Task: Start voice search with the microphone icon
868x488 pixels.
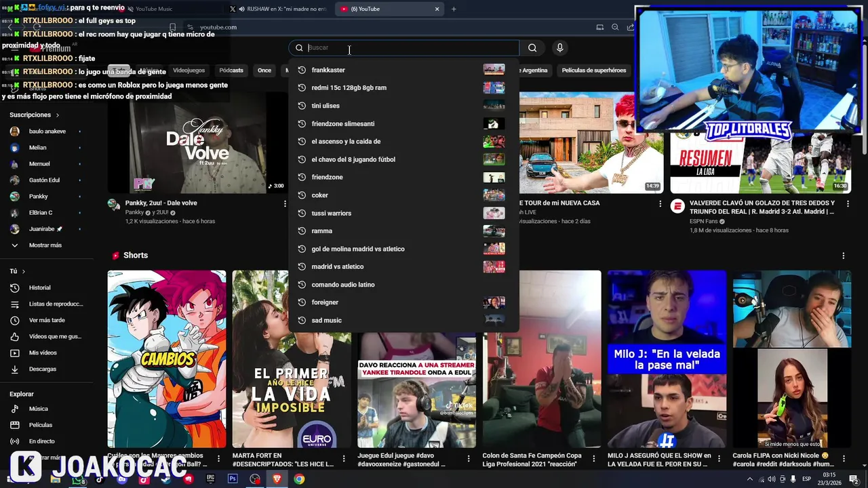Action: pos(559,47)
